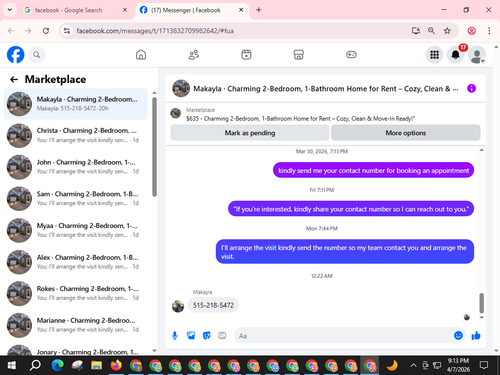Open a new browser tab

click(259, 10)
